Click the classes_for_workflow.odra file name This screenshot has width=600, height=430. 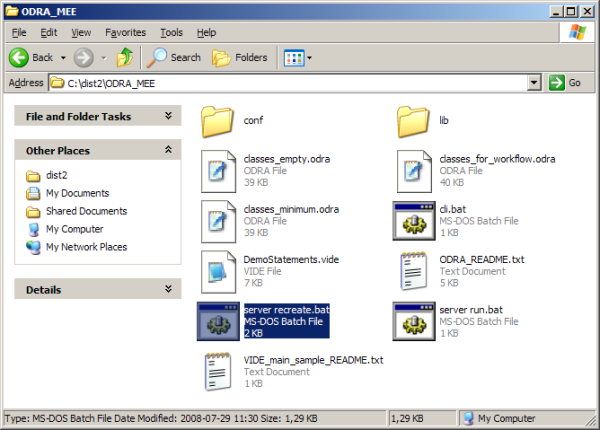tap(497, 159)
